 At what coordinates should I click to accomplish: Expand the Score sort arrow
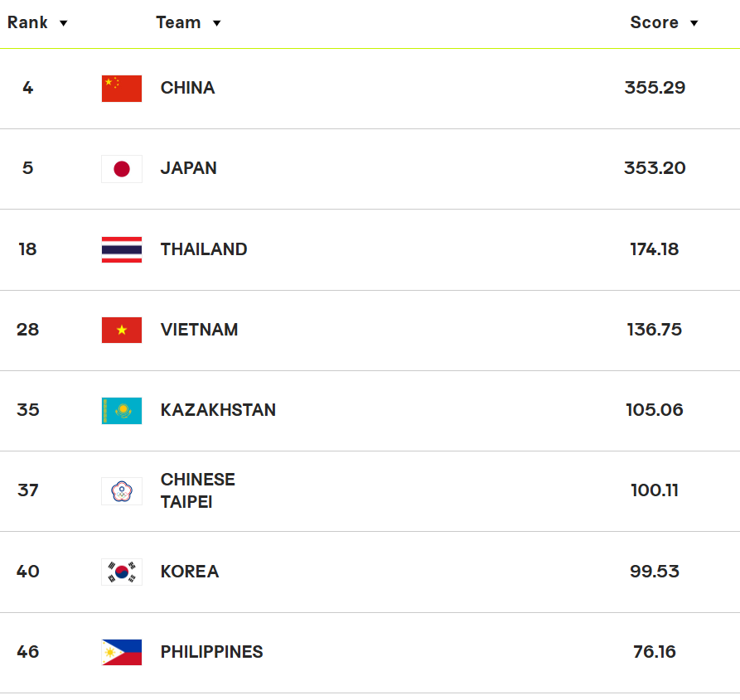[x=694, y=23]
